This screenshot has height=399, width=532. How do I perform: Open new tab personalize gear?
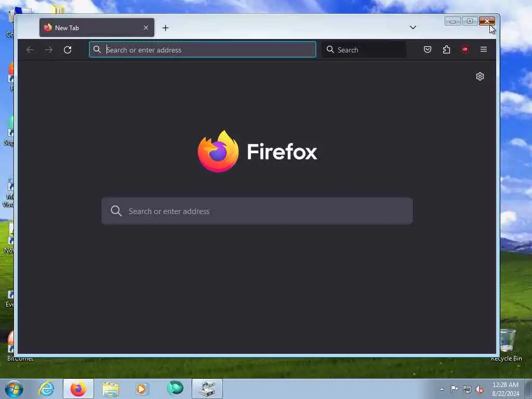pyautogui.click(x=480, y=76)
